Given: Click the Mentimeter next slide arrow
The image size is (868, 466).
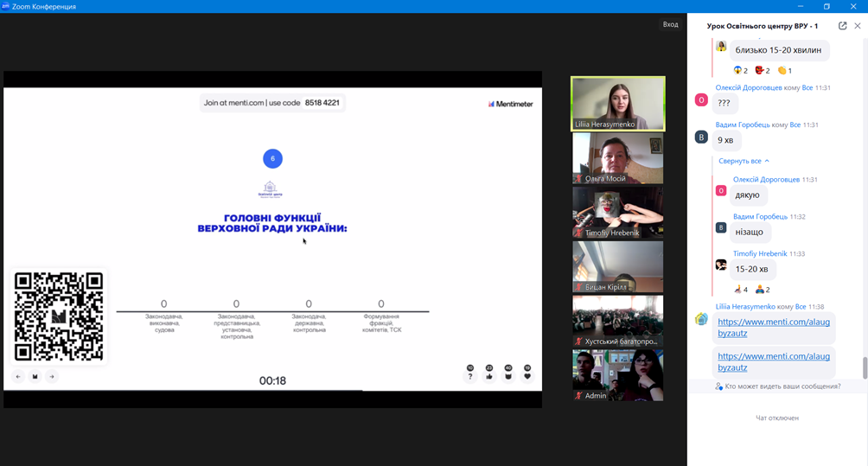Looking at the screenshot, I should pos(52,376).
